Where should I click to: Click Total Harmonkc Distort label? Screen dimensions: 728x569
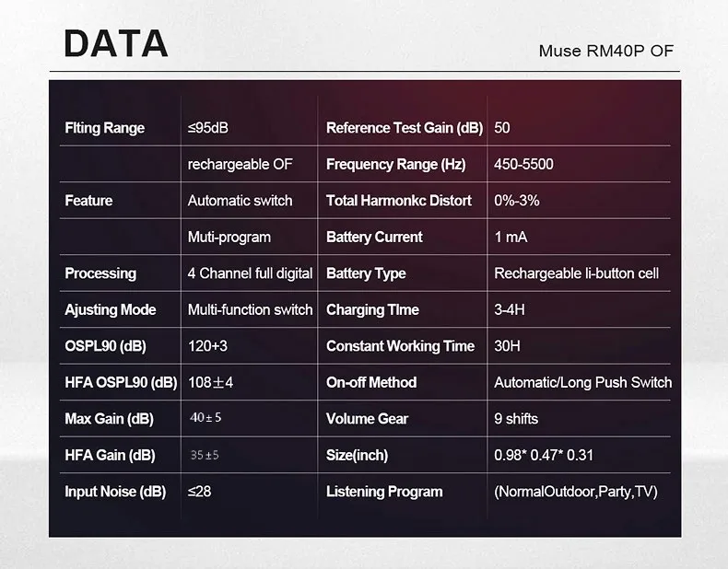(399, 201)
